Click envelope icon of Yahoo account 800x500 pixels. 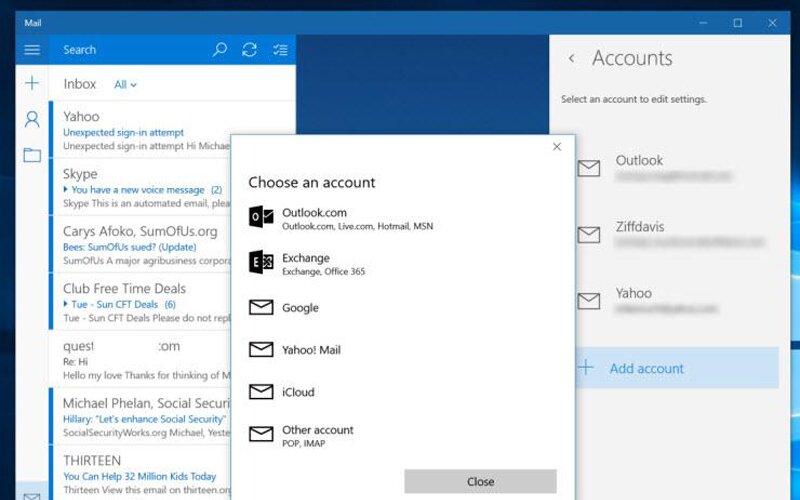pos(589,301)
